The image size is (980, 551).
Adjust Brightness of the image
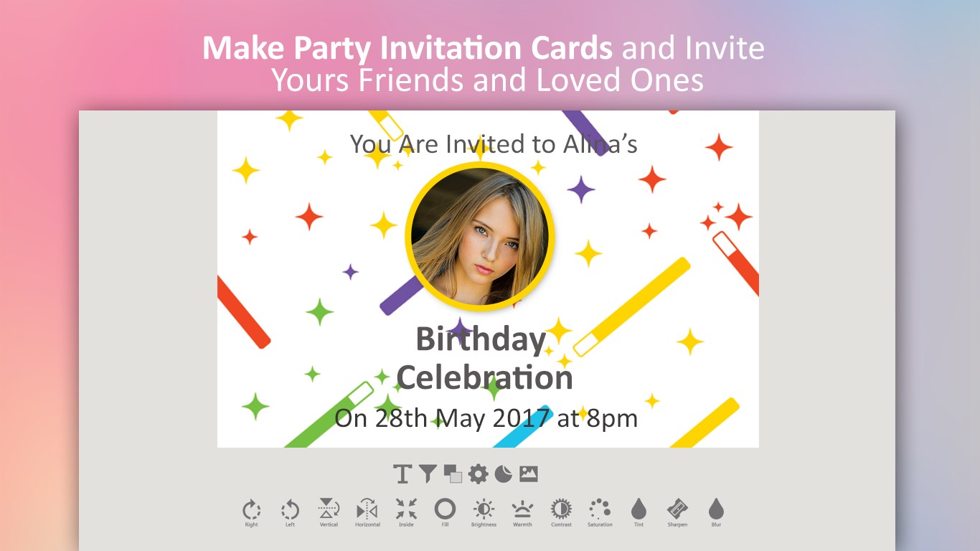[484, 514]
